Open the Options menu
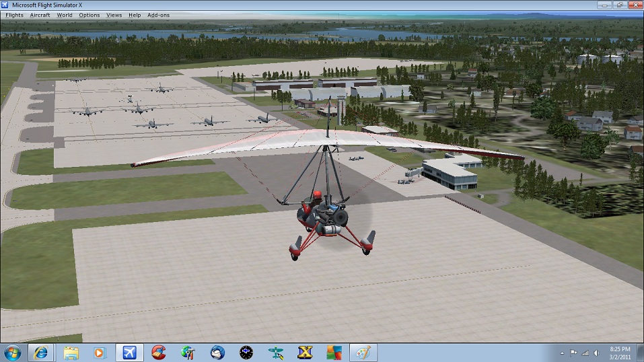This screenshot has height=362, width=644. (x=90, y=15)
